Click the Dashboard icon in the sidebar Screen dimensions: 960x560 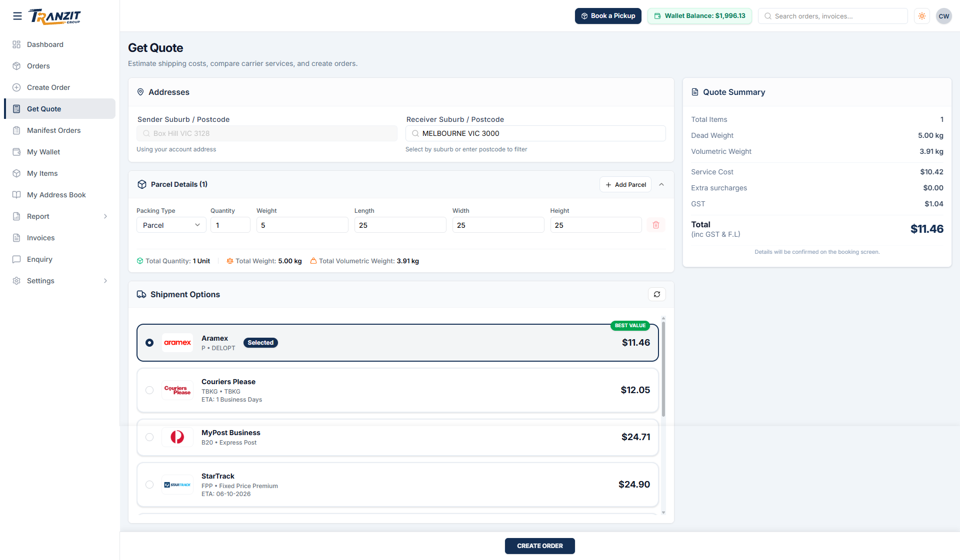point(16,44)
